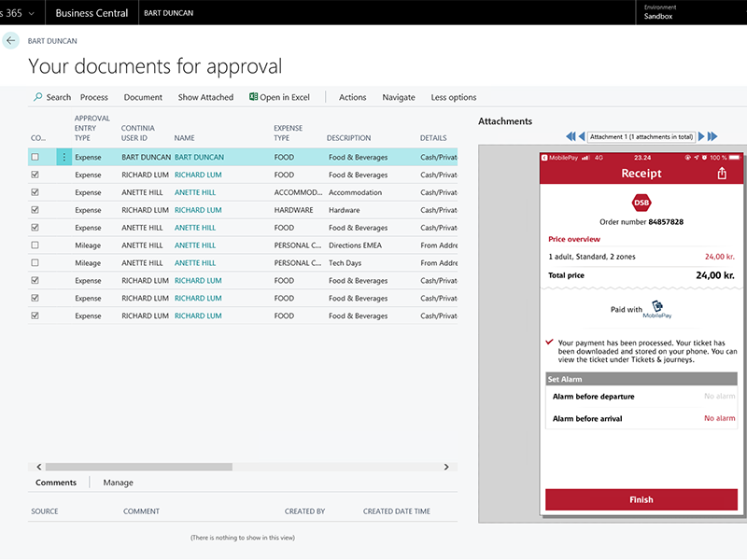Open the Document menu

143,97
